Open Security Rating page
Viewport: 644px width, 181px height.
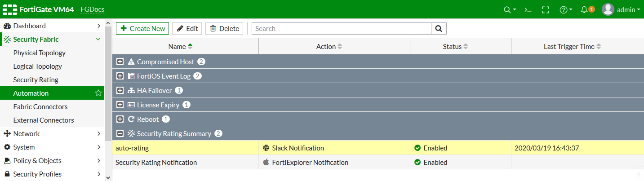(x=36, y=80)
